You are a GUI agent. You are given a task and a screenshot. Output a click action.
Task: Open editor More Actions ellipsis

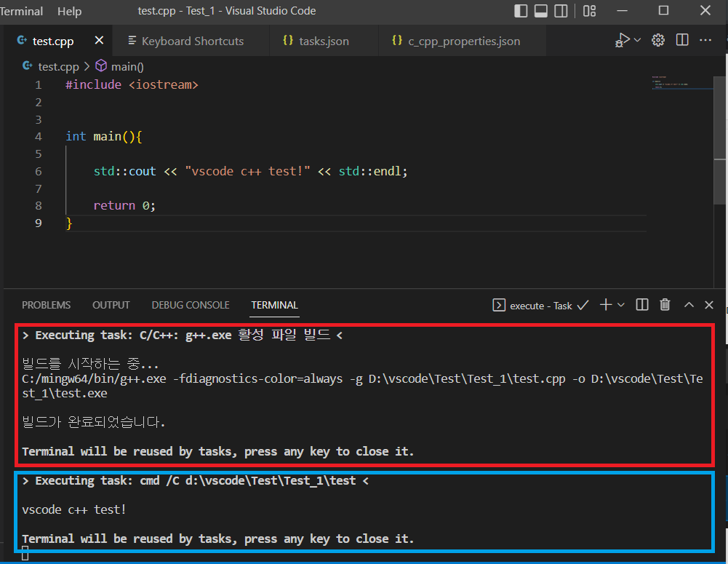click(705, 40)
